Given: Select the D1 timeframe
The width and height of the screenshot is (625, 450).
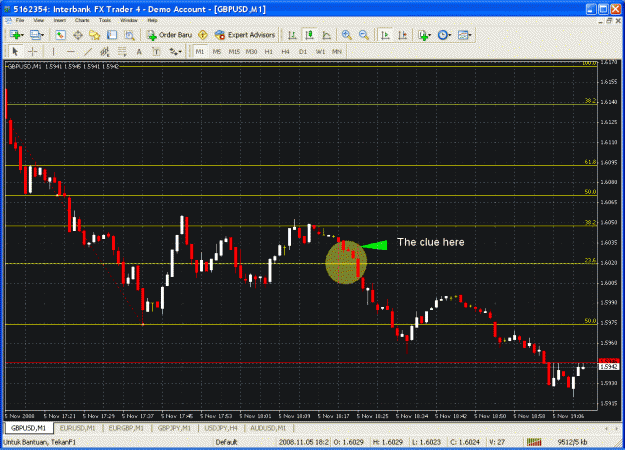Looking at the screenshot, I should 303,51.
